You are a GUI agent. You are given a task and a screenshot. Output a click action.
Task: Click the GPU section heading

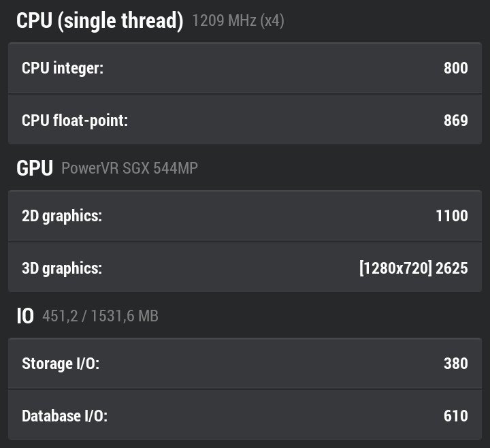(x=35, y=168)
